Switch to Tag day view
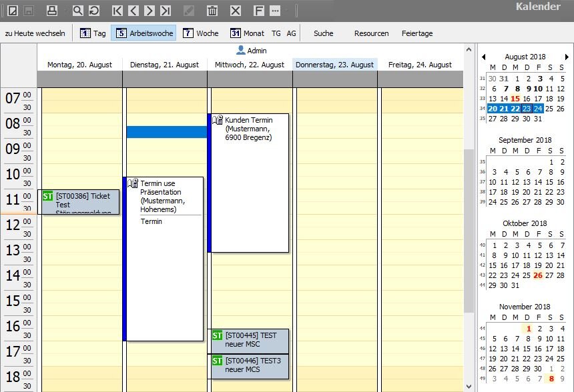Image resolution: width=574 pixels, height=392 pixels. coord(93,33)
